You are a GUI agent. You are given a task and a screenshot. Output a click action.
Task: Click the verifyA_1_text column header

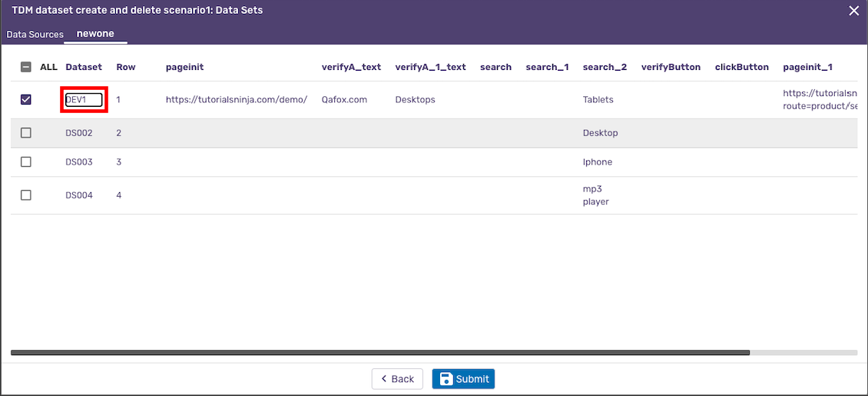pyautogui.click(x=431, y=67)
